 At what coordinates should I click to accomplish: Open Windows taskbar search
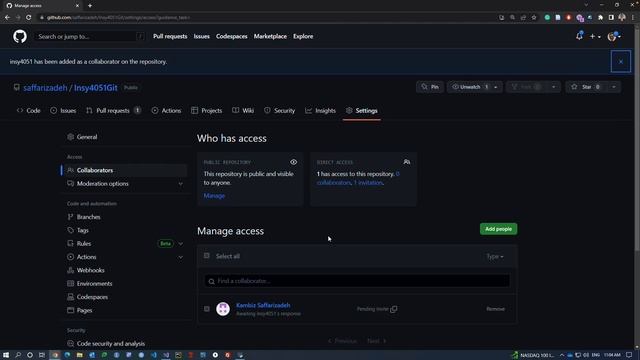[18, 355]
